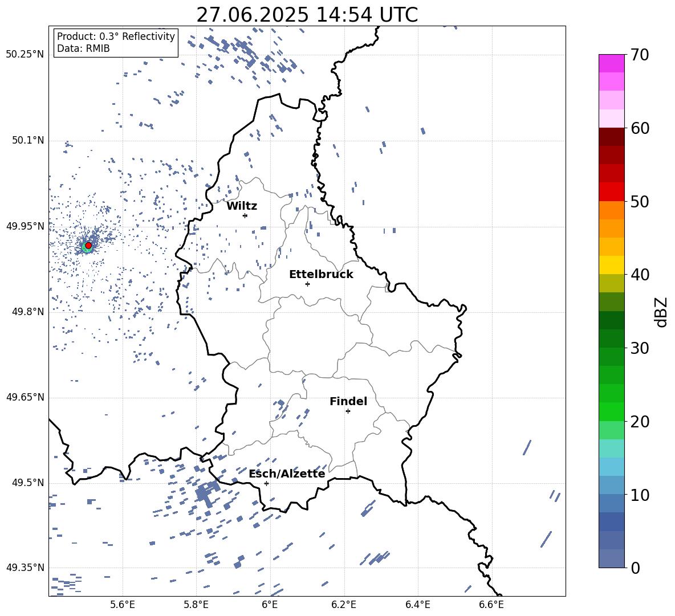Click the Esch/Alzette city label

[x=287, y=474]
